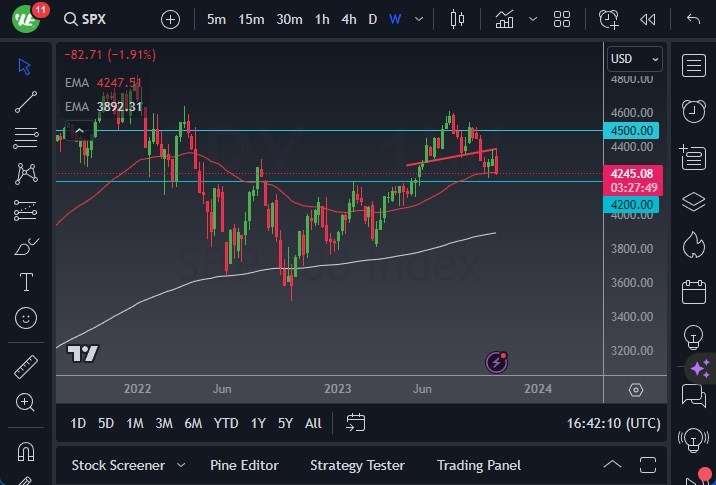Screen dimensions: 716x485
Task: Open the Fibonacci retracement tools
Action: pyautogui.click(x=26, y=137)
